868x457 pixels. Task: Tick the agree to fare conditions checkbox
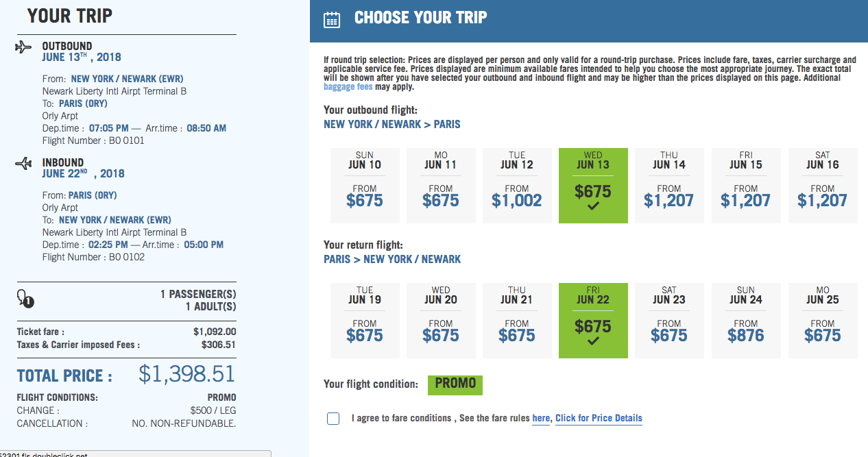[333, 419]
